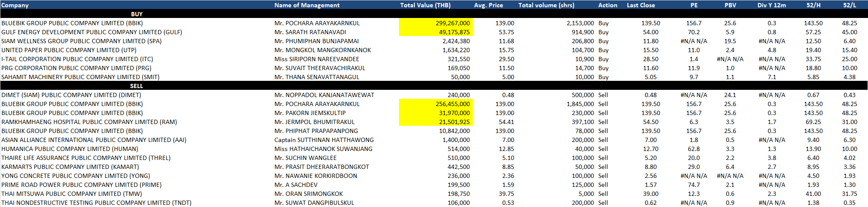This screenshot has width=868, height=207.
Task: Click the SELL section header row
Action: click(x=137, y=86)
